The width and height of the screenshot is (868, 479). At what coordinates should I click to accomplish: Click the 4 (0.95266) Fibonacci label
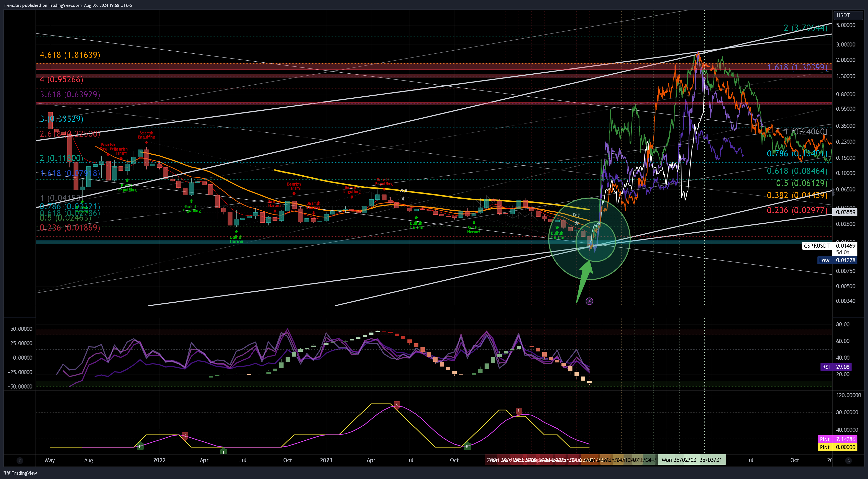[x=61, y=79]
